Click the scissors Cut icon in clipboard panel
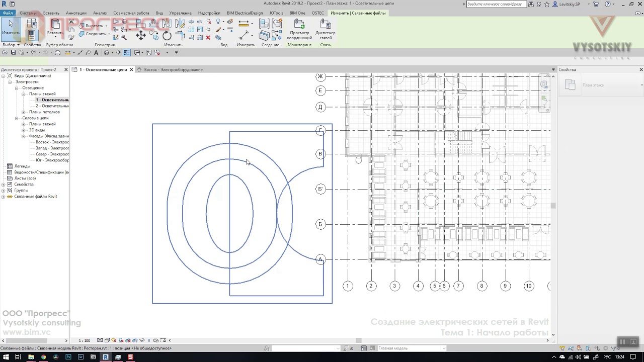The height and width of the screenshot is (362, 644). 71,22
